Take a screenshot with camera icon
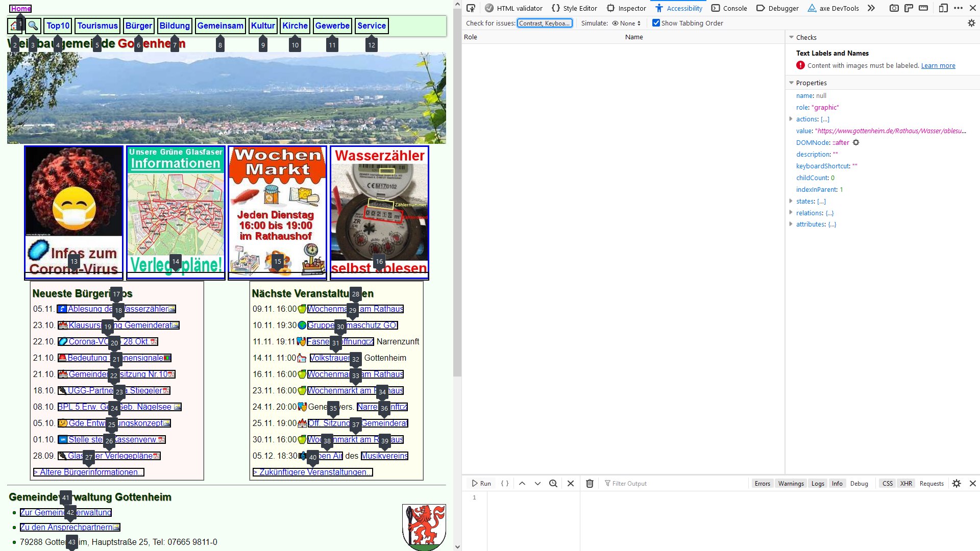Viewport: 980px width, 551px height. coord(894,8)
